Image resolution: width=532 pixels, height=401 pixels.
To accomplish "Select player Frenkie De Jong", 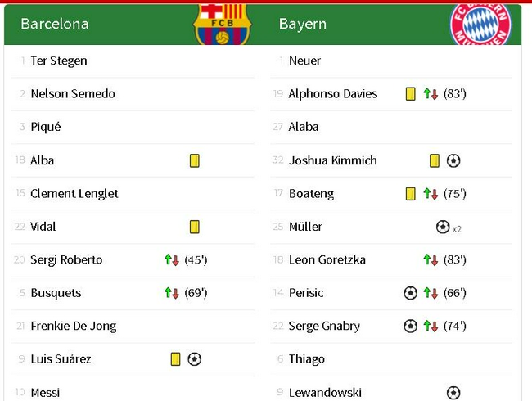I will 74,326.
